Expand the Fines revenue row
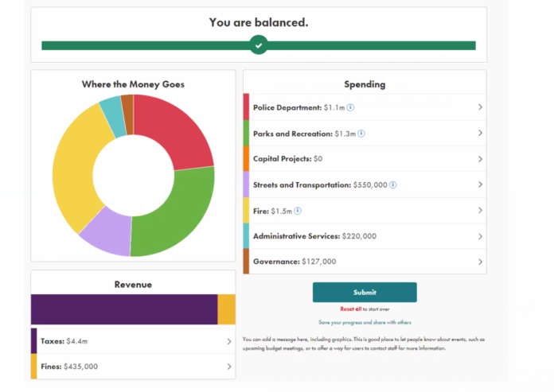554x392 pixels. coord(228,367)
